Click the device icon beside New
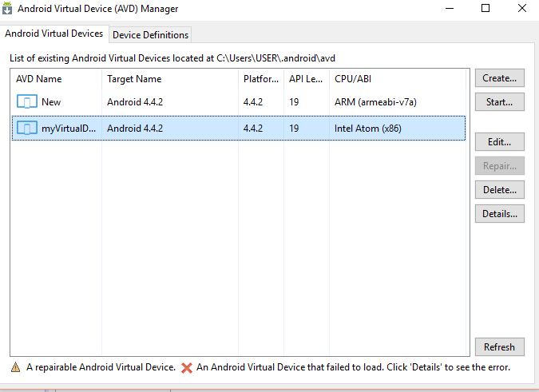 (27, 101)
